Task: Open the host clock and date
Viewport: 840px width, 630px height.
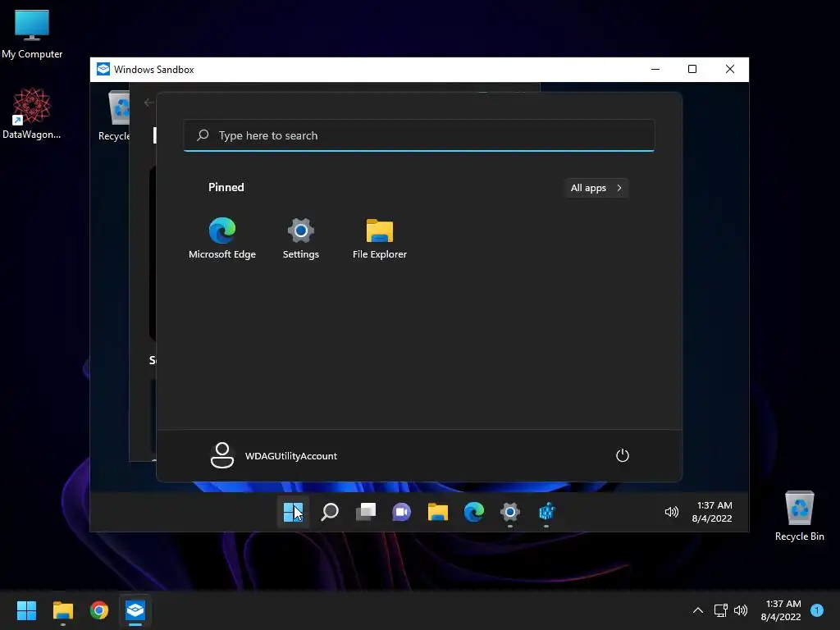Action: click(781, 610)
